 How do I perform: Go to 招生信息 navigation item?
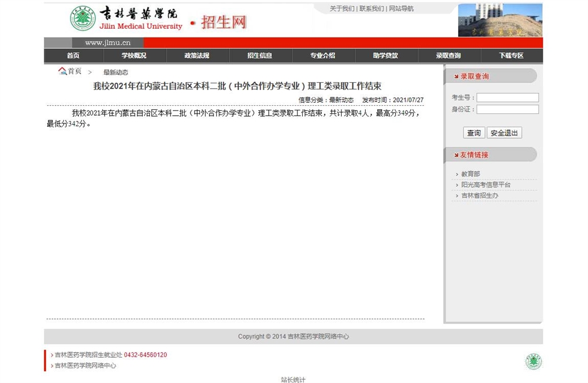click(x=259, y=55)
